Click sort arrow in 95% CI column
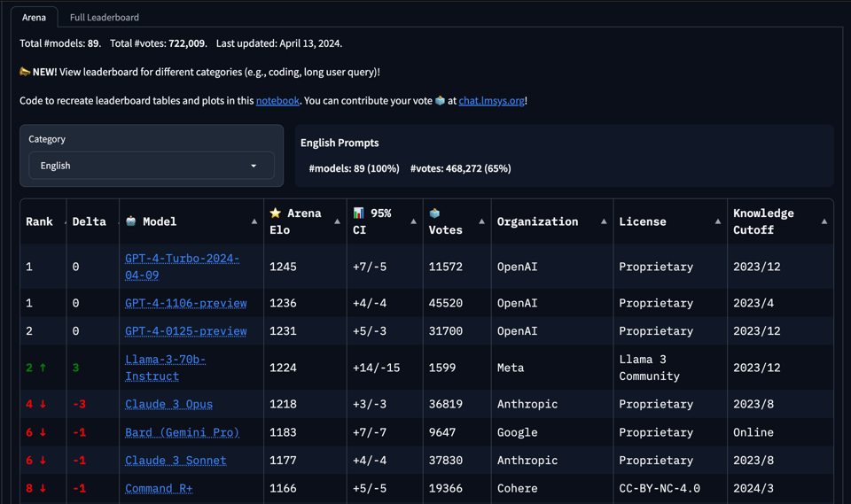Image resolution: width=851 pixels, height=504 pixels. click(413, 221)
